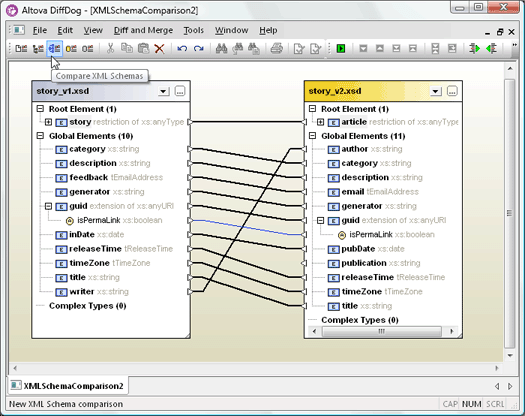
Task: Click the Compare Database Data icon (fifth toolbar icon)
Action: click(88, 49)
